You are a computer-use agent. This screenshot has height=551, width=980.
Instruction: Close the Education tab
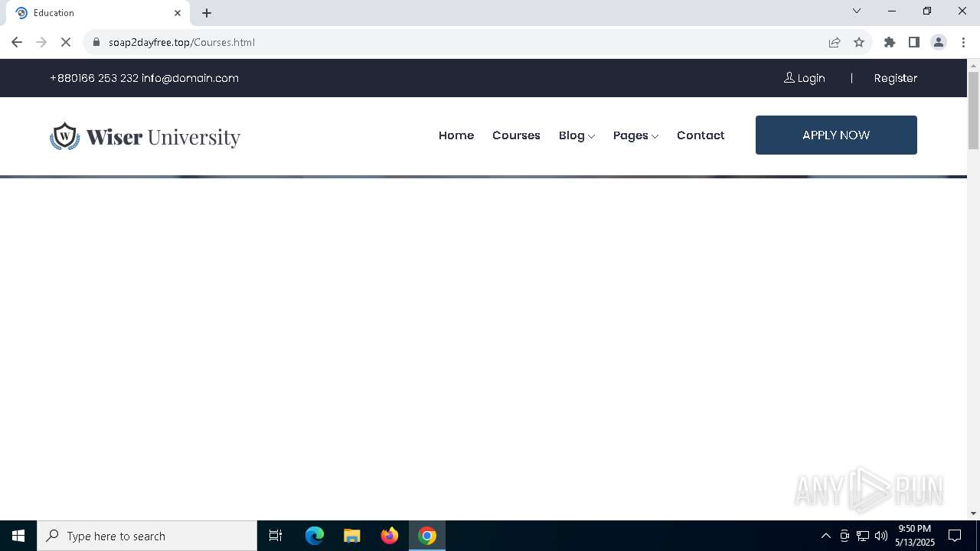pos(178,13)
